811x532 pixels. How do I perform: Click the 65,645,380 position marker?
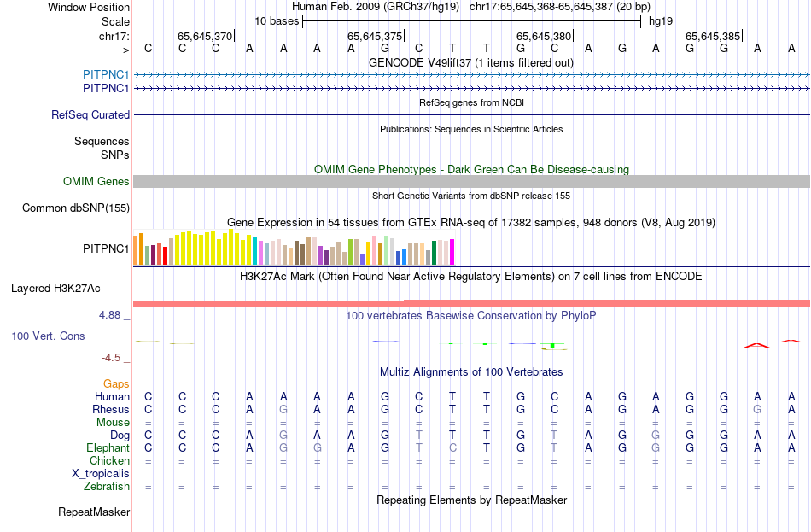coord(544,36)
